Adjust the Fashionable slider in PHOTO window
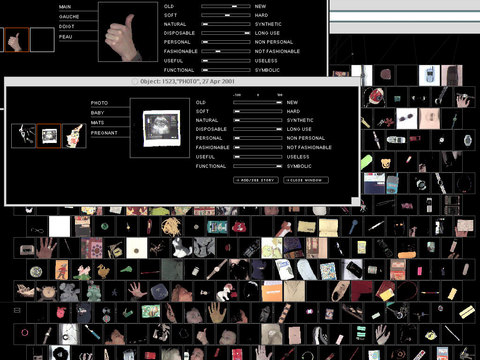This screenshot has width=480, height=360. 258,147
